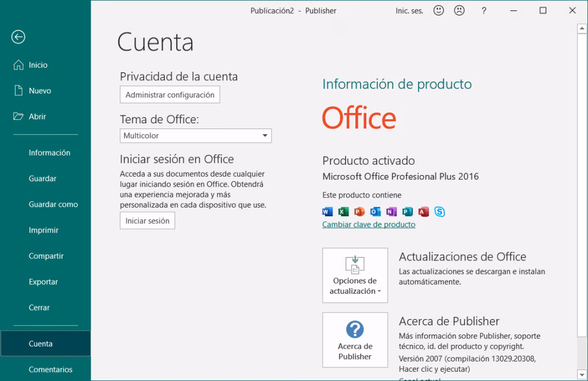Close the Publisher window
Image resolution: width=588 pixels, height=381 pixels.
pos(572,10)
